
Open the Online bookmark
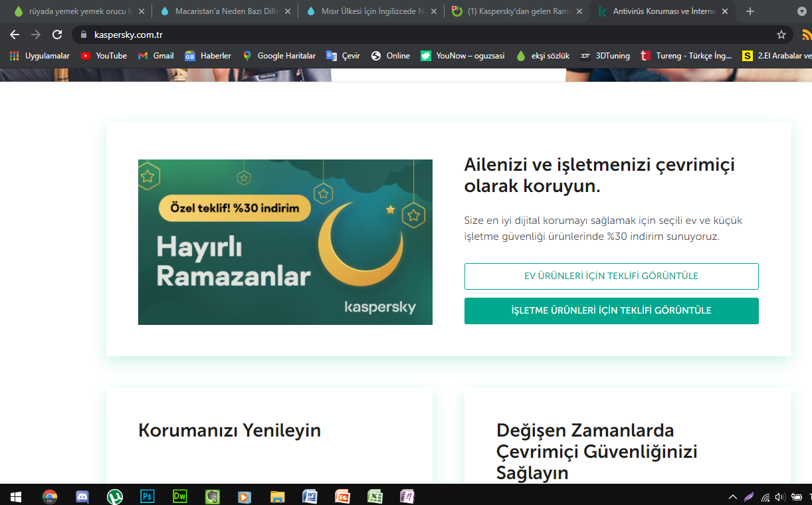coord(391,56)
